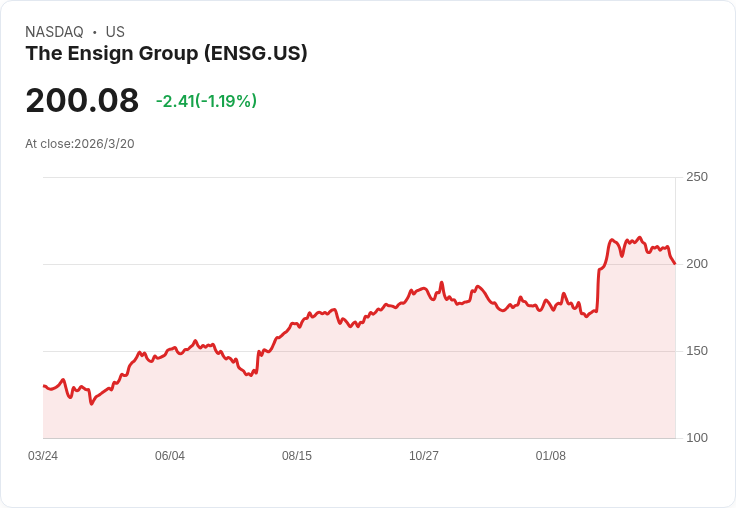Viewport: 736px width, 508px height.
Task: Click the US market label
Action: click(x=115, y=32)
